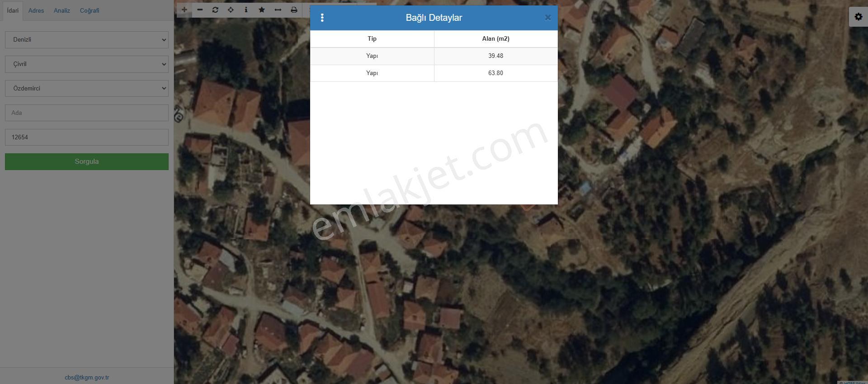Screen dimensions: 868x384
Task: Expand the Denizli province dropdown
Action: 87,40
